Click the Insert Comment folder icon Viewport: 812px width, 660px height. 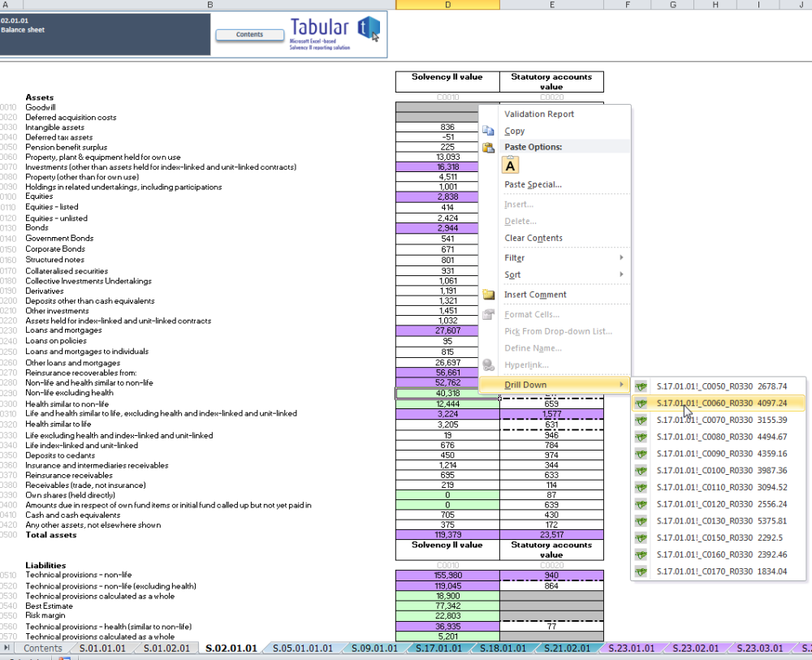pyautogui.click(x=488, y=295)
